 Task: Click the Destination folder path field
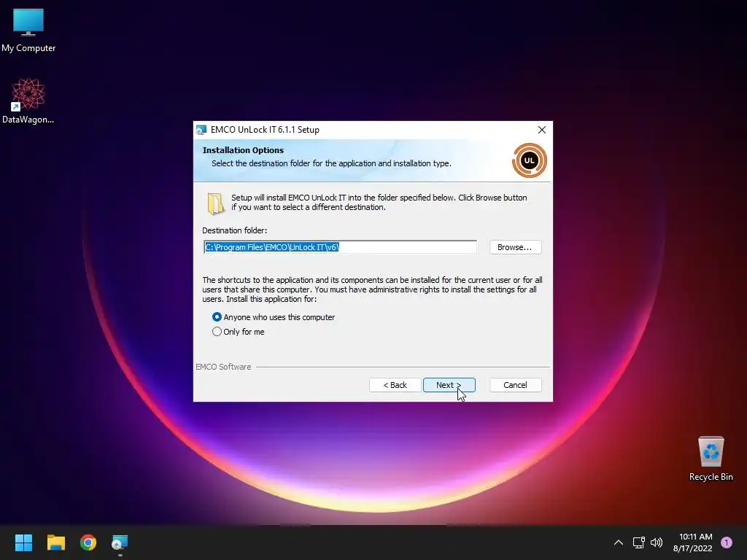pos(340,247)
